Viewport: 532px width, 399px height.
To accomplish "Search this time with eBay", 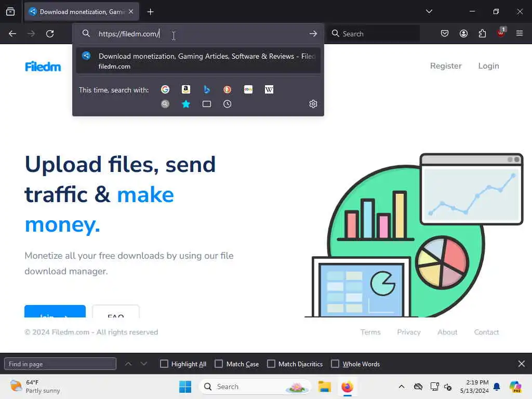I will (248, 89).
